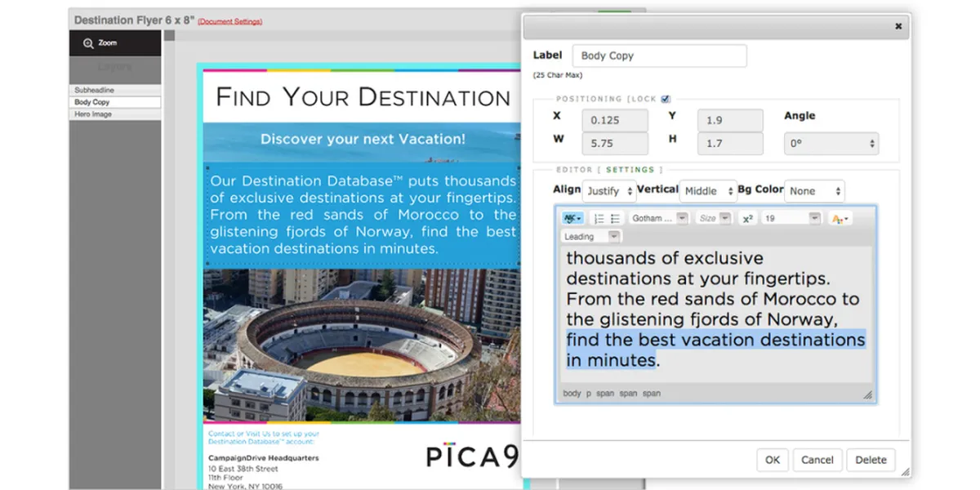Click the Zoom button in the sidebar

point(114,43)
